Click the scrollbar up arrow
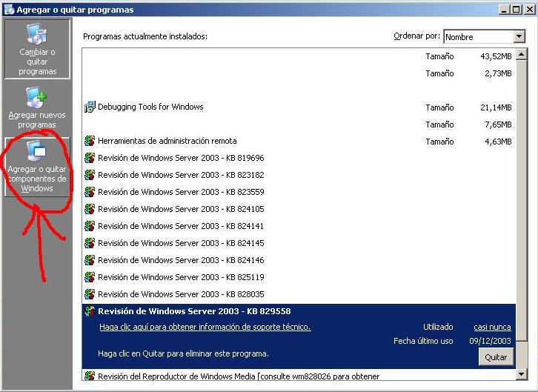The width and height of the screenshot is (538, 392). click(521, 54)
